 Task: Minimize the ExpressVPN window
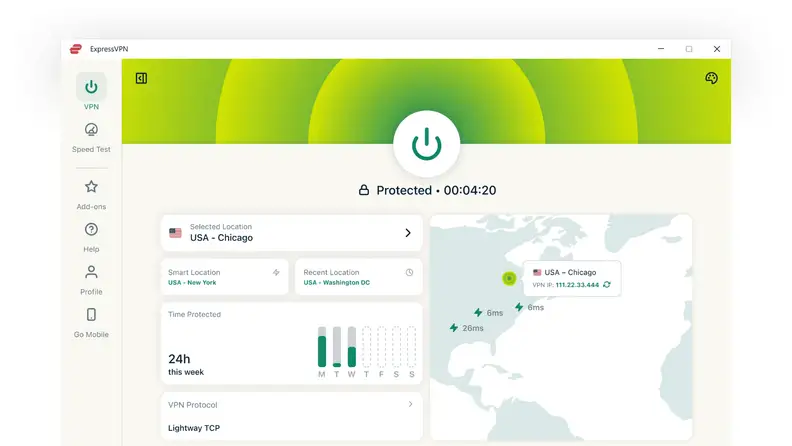point(661,49)
